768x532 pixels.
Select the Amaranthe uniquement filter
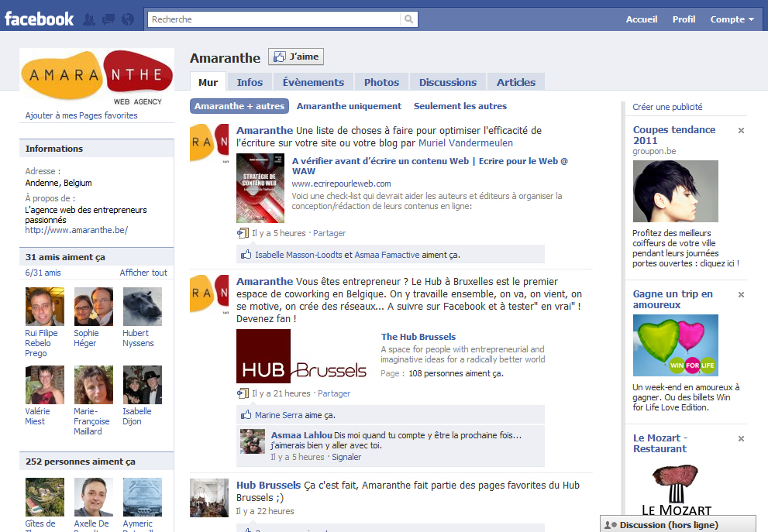pos(349,106)
